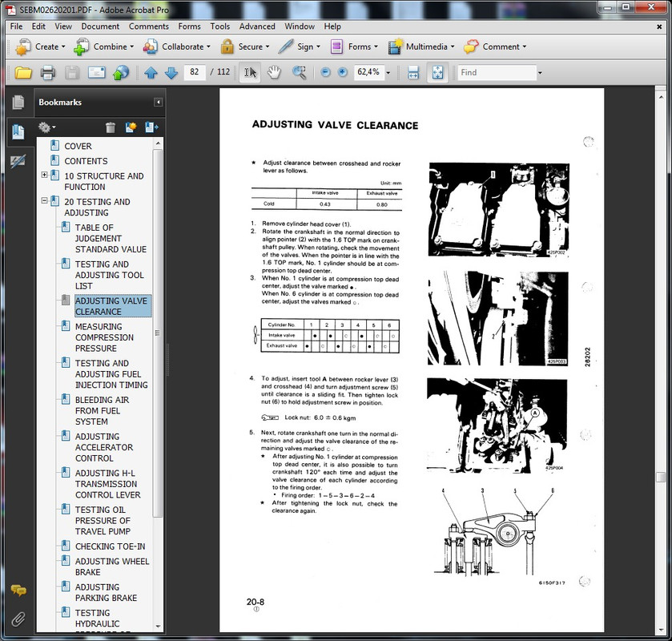Viewport: 672px width, 641px height.
Task: Open Bleeding Air From Fuel System bookmark
Action: click(x=102, y=411)
